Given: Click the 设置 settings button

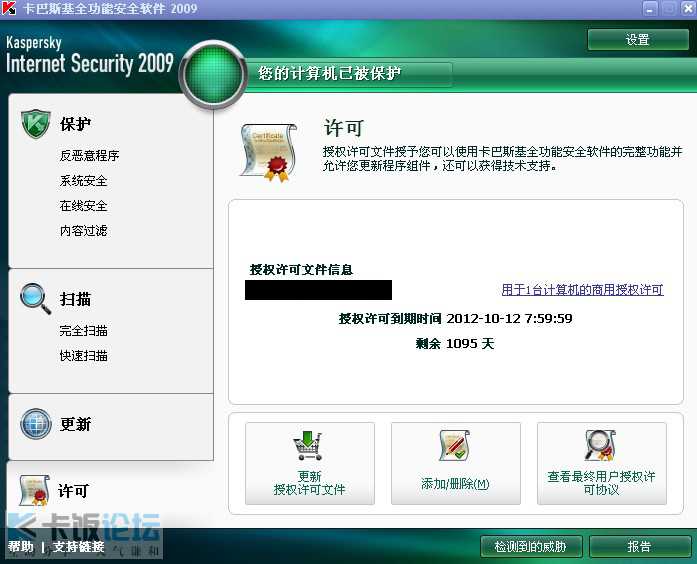Looking at the screenshot, I should pyautogui.click(x=638, y=40).
